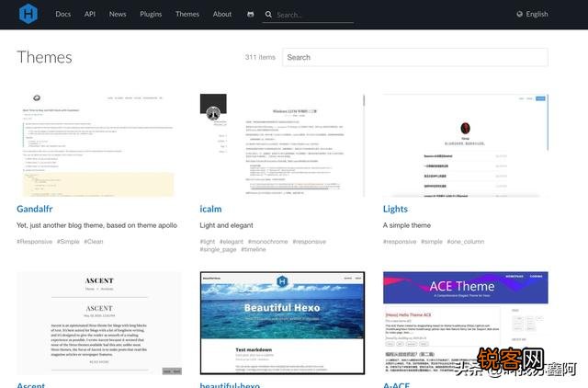The image size is (588, 388).
Task: Go to the News page
Action: [x=118, y=15]
